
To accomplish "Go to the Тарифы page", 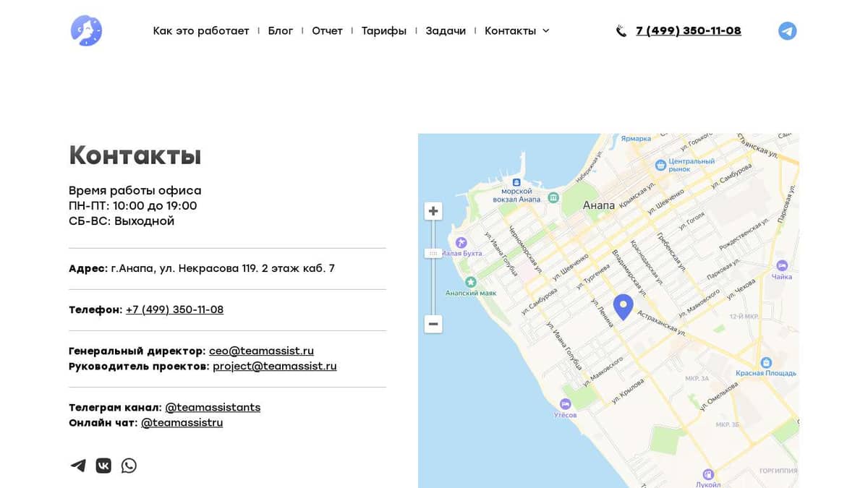I will pos(384,30).
